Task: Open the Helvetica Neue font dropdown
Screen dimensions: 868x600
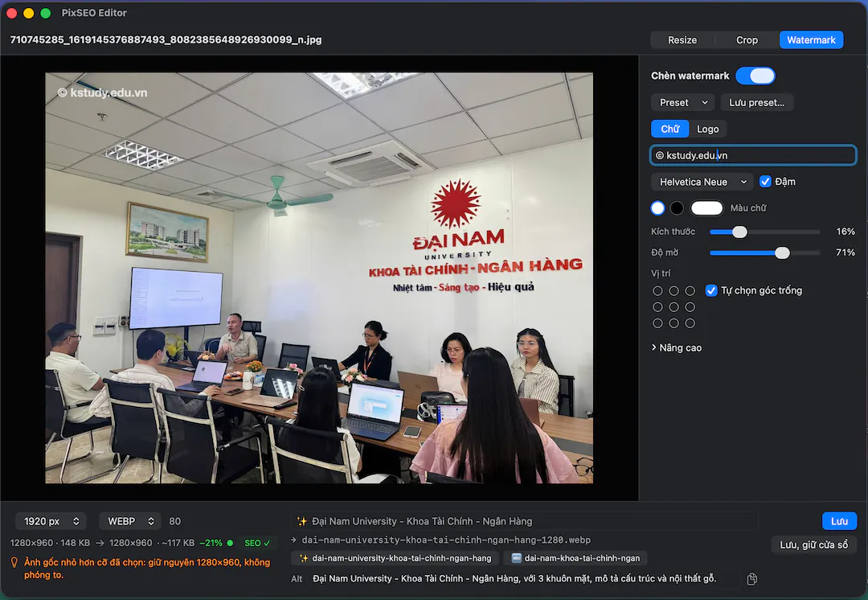Action: click(x=702, y=182)
